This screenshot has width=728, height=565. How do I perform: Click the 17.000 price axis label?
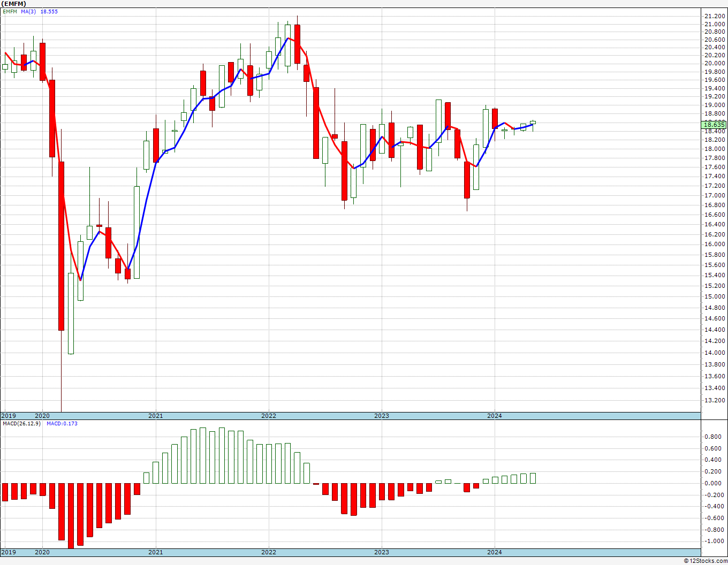click(715, 195)
